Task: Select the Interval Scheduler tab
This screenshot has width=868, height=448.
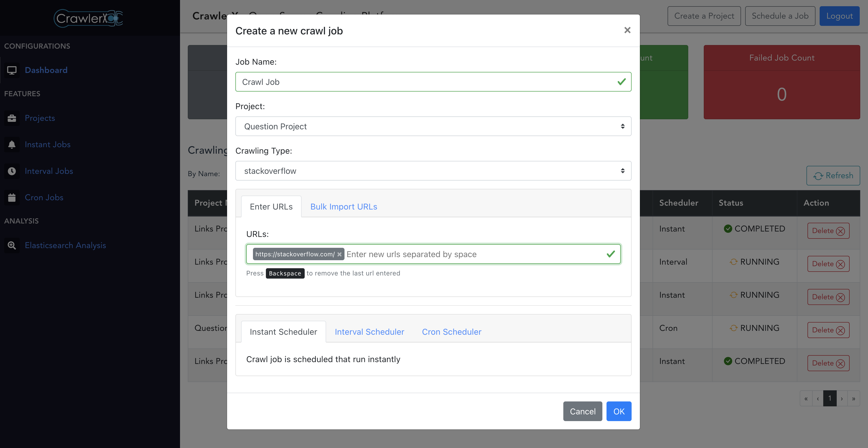Action: (x=370, y=331)
